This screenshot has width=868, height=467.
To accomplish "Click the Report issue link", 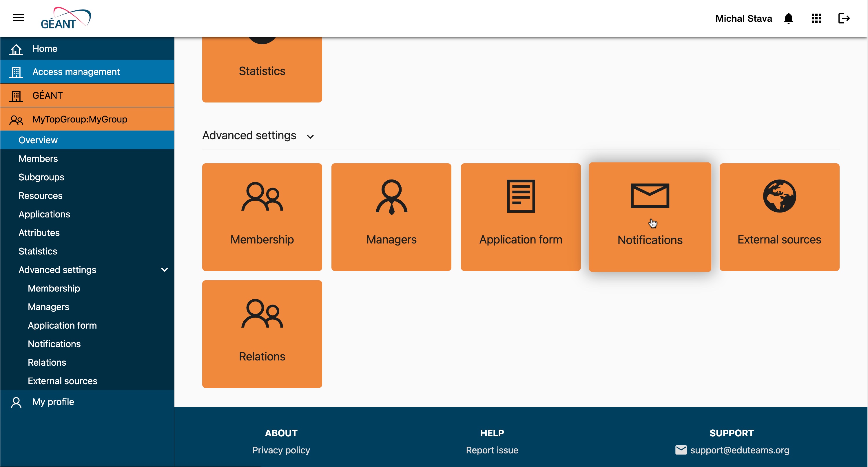I will [492, 450].
